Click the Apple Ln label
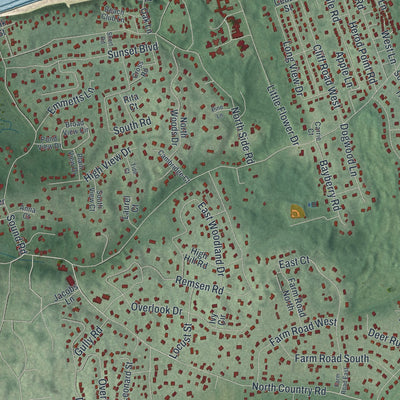The width and height of the screenshot is (400, 400). click(344, 69)
